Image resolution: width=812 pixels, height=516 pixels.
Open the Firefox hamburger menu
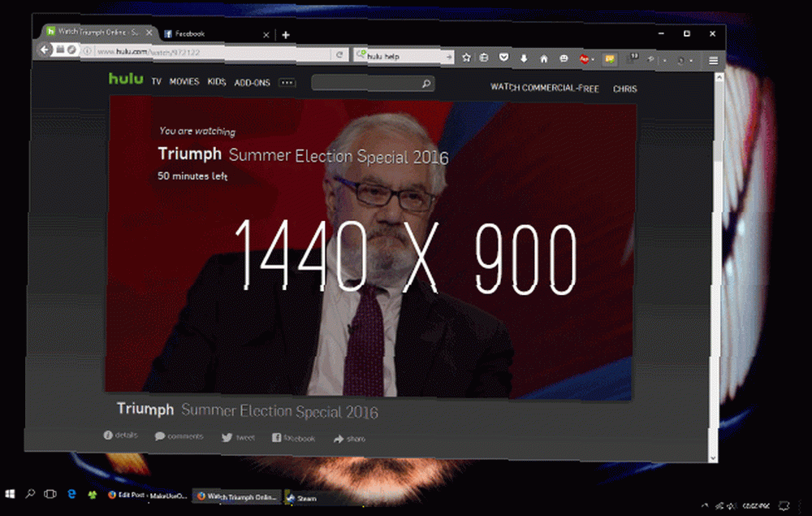click(x=713, y=61)
